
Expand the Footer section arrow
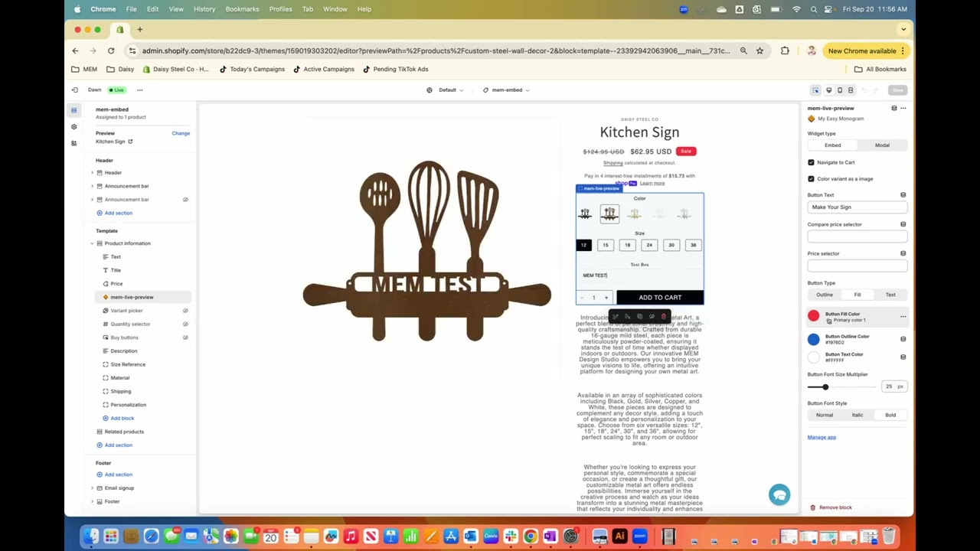coord(93,501)
